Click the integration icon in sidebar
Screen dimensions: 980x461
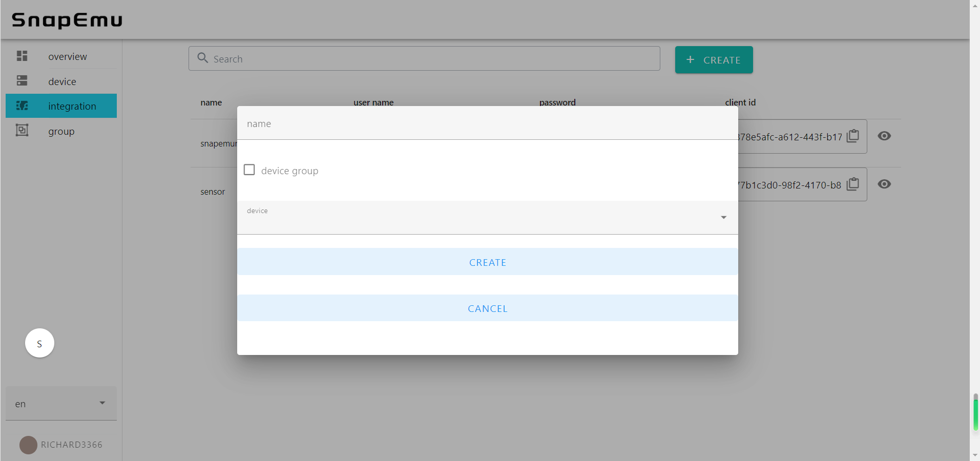click(22, 106)
